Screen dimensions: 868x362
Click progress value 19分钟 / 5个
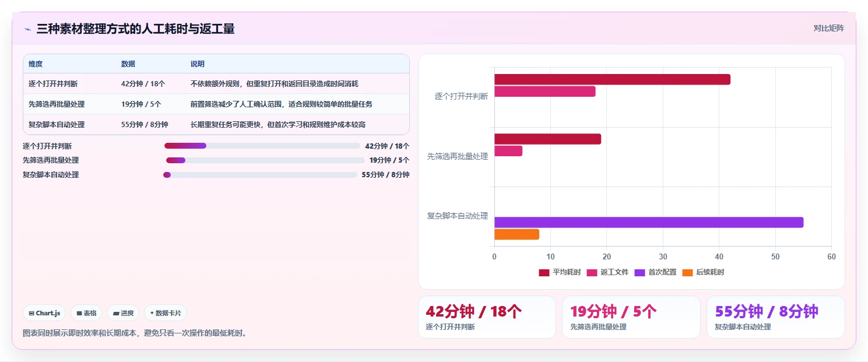(389, 160)
